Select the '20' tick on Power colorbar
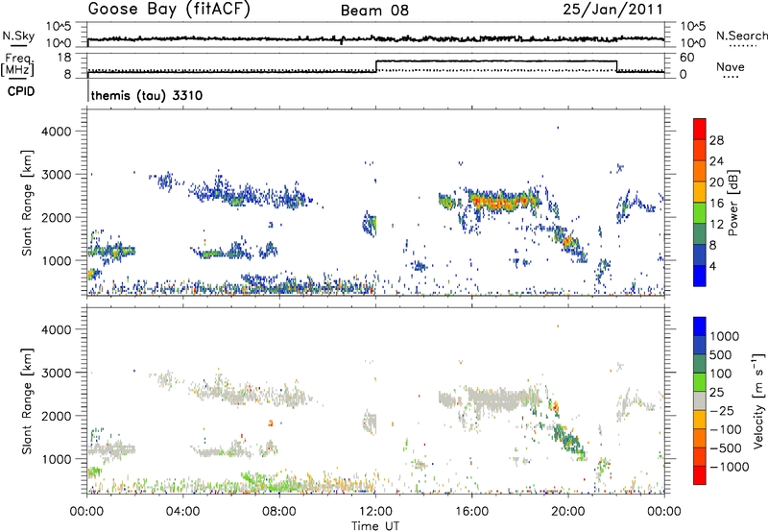The width and height of the screenshot is (768, 532). coord(716,182)
